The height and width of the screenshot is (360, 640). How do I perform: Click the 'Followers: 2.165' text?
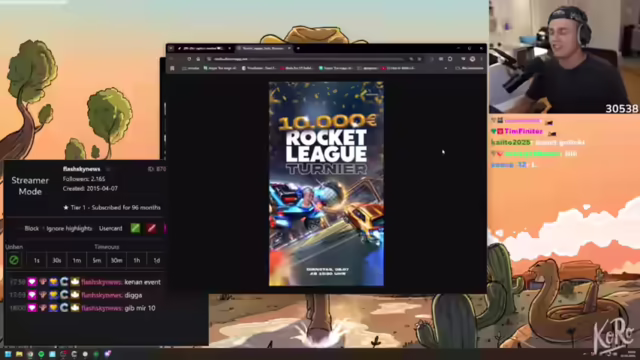84,179
